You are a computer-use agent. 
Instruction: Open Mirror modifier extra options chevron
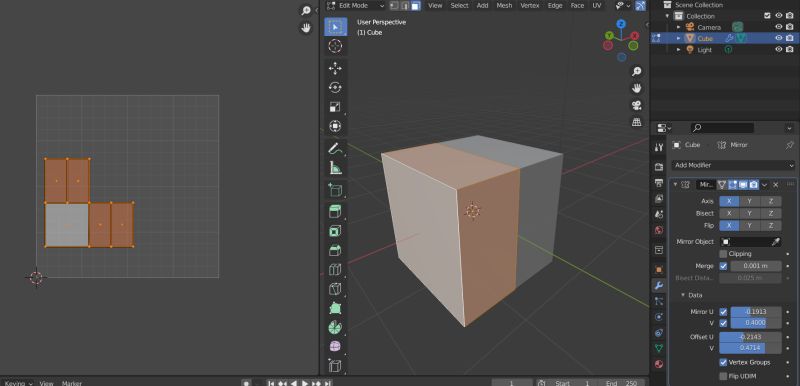(764, 185)
